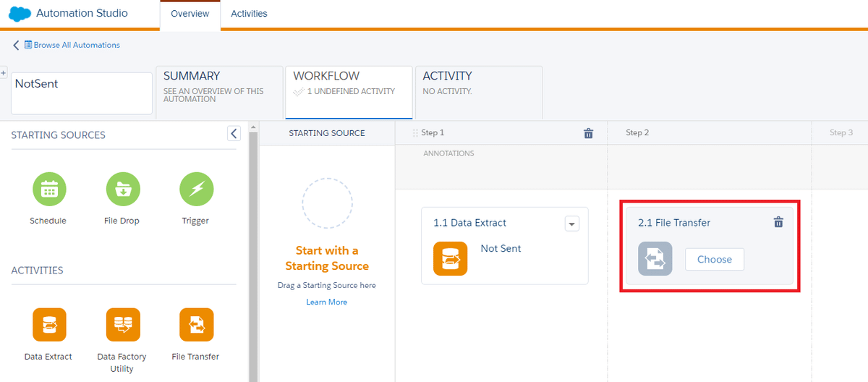
Task: Delete the 2.1 File Transfer activity
Action: 778,222
